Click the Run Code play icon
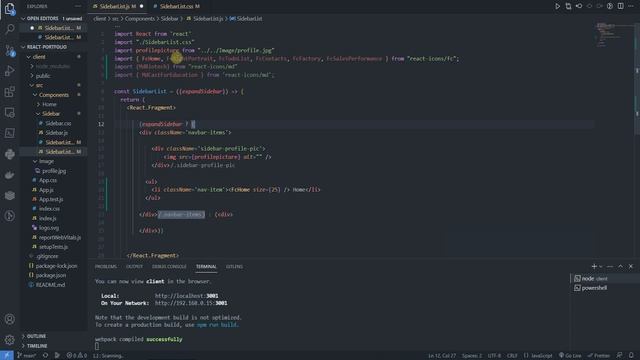The image size is (640, 360). [x=558, y=6]
